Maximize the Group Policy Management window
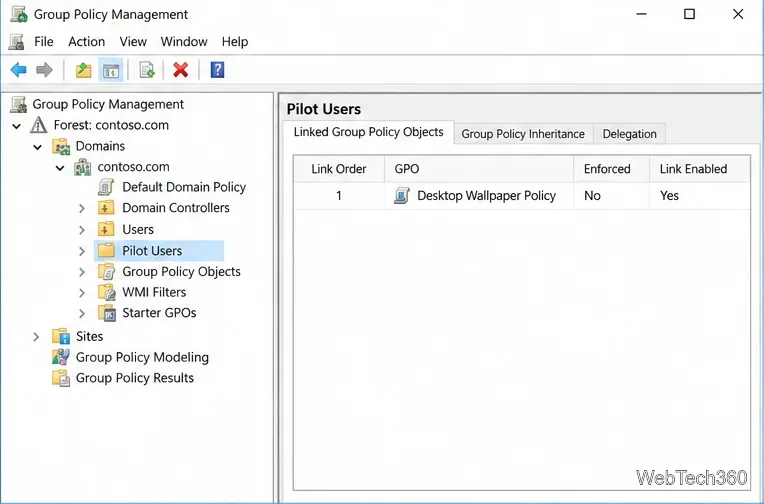This screenshot has width=764, height=504. (x=689, y=14)
